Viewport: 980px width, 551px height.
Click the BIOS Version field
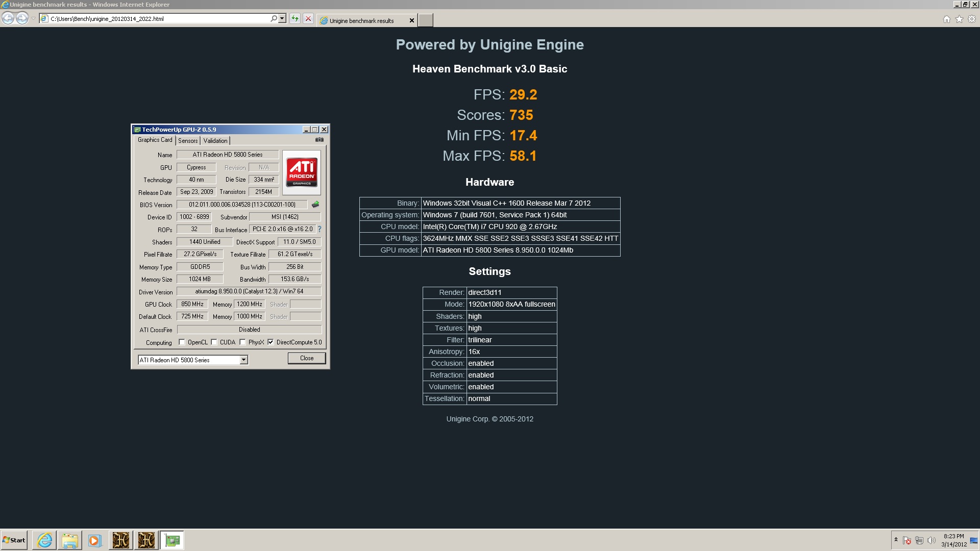click(242, 205)
